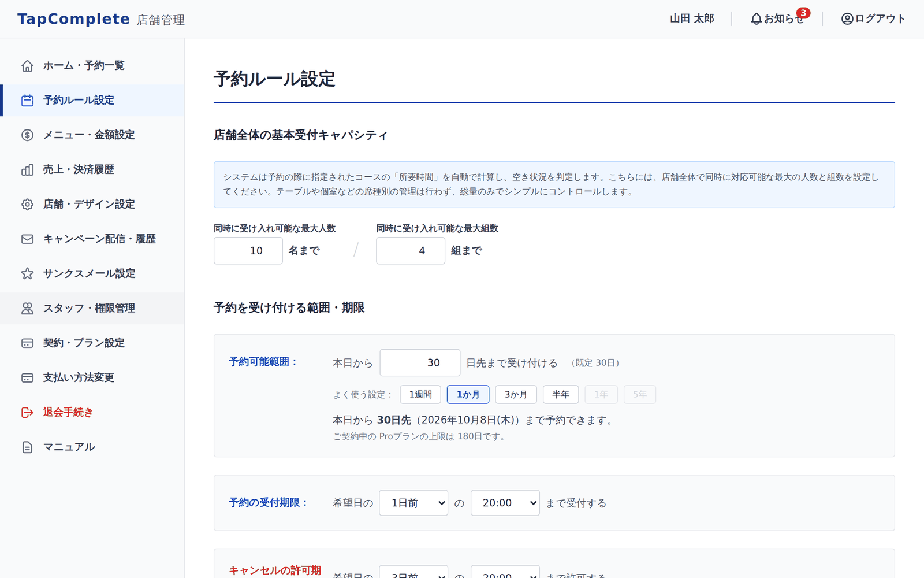
Task: Open the お知らせ notifications link
Action: pos(777,18)
